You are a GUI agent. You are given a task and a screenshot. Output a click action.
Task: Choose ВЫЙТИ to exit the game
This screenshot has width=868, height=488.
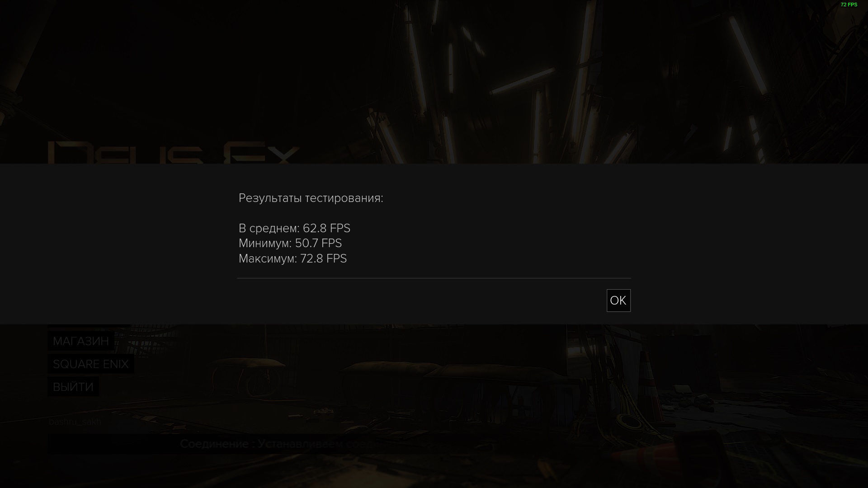(73, 387)
